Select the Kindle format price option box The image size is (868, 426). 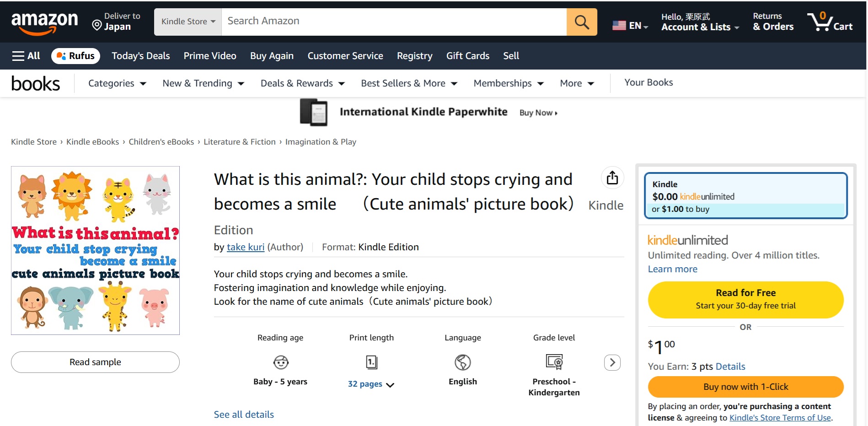click(745, 196)
